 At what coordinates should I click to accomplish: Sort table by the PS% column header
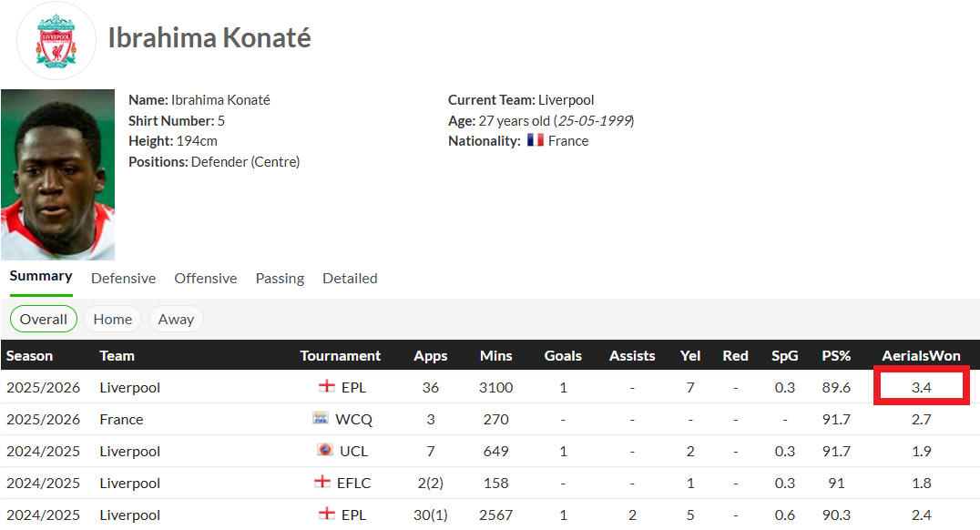[835, 356]
